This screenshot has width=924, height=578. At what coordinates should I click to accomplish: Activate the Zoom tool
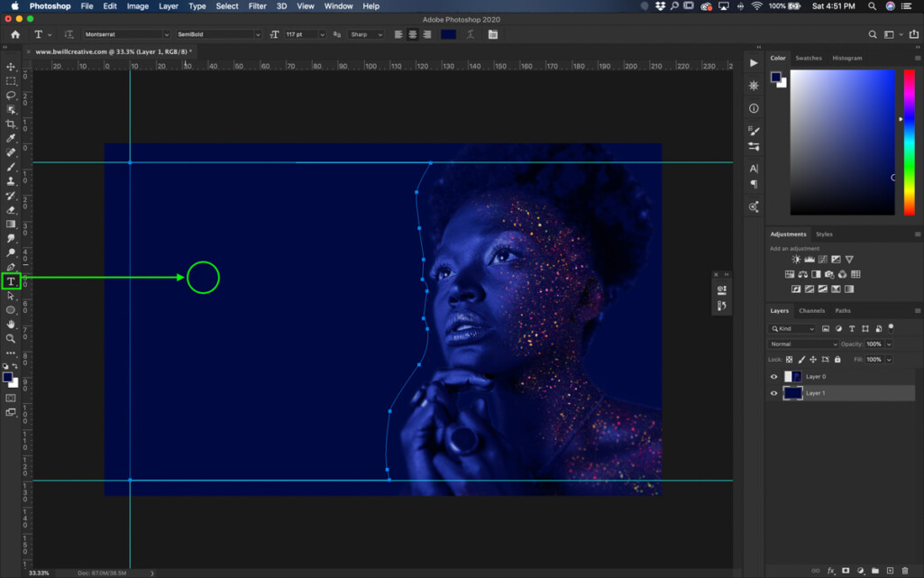(11, 338)
